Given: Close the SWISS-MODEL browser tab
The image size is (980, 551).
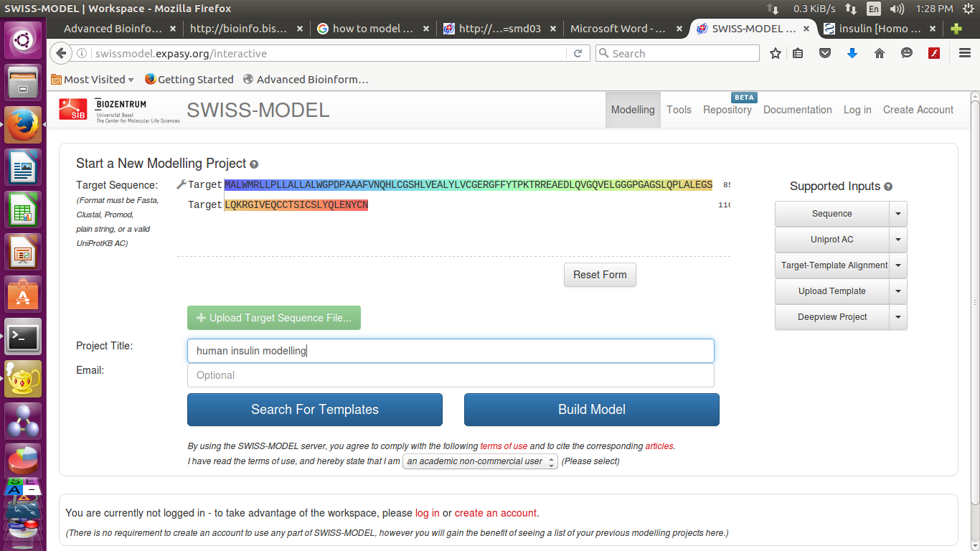Looking at the screenshot, I should (x=806, y=29).
